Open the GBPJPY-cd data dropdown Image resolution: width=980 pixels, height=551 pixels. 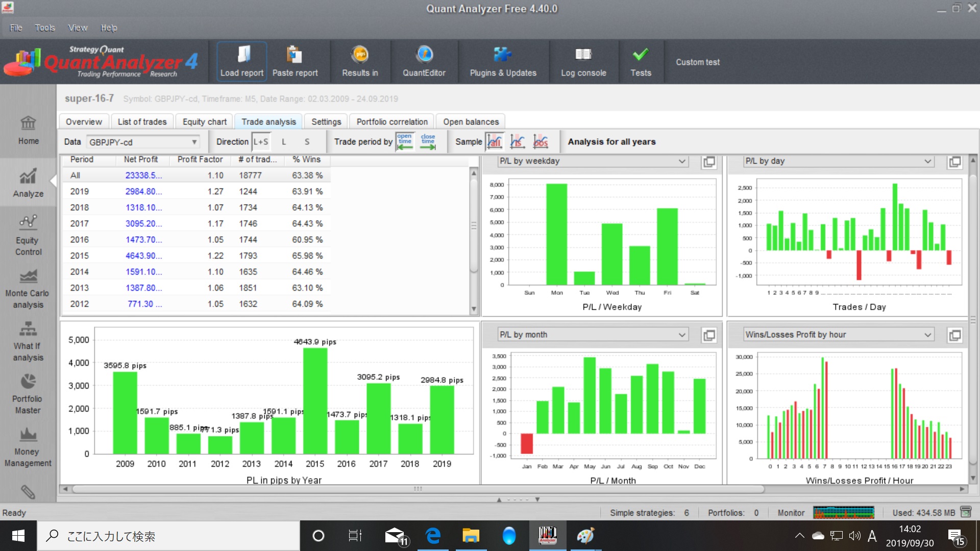pos(142,142)
